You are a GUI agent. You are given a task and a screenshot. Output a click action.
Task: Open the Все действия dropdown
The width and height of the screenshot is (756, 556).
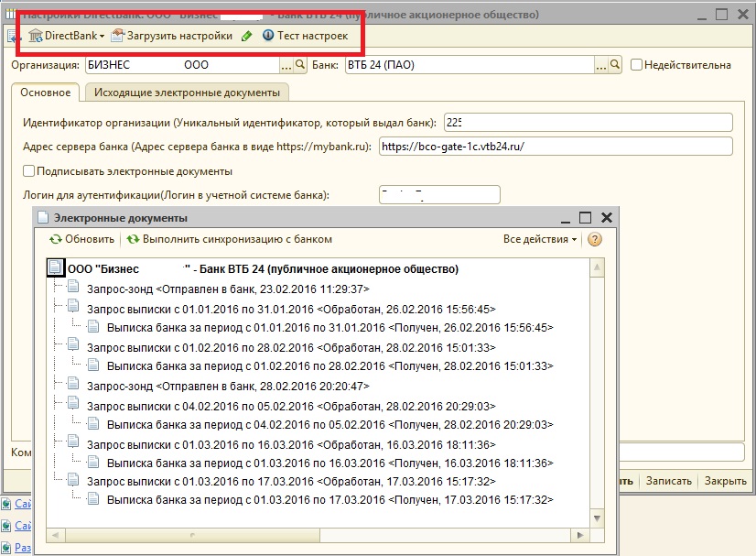click(x=540, y=239)
